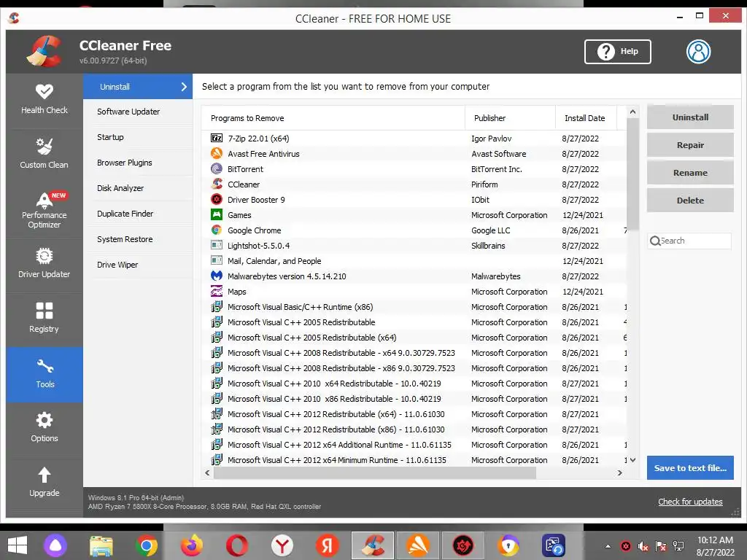Click the Delete button
The image size is (747, 560).
tap(690, 200)
